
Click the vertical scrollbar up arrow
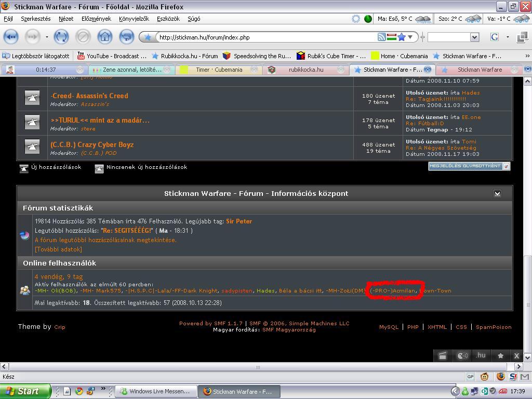click(x=527, y=81)
